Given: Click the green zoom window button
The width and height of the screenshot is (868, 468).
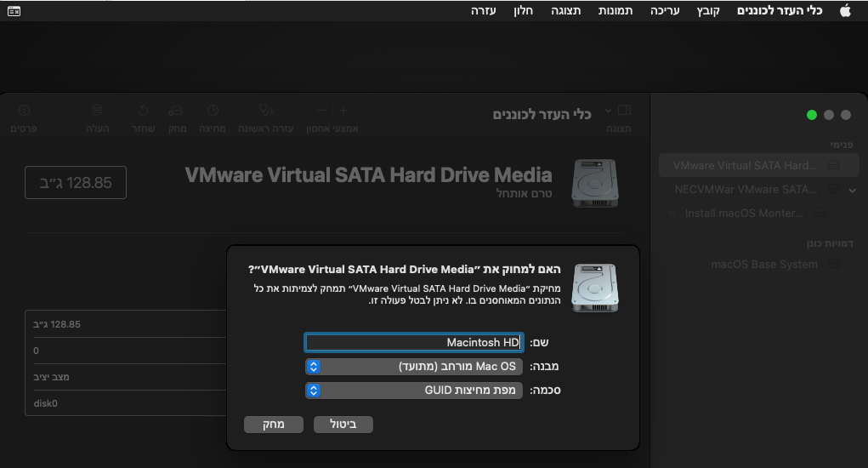Looking at the screenshot, I should click(812, 115).
